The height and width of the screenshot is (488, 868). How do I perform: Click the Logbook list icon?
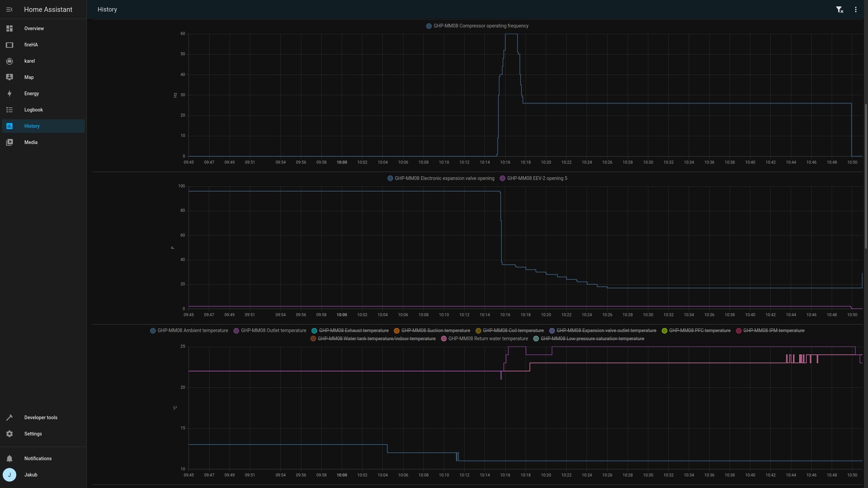click(x=9, y=110)
